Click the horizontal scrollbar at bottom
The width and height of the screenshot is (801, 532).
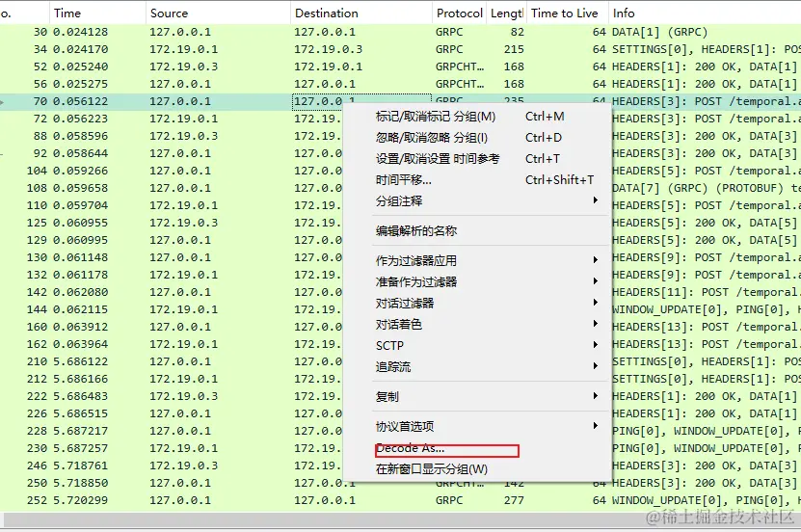tap(401, 520)
